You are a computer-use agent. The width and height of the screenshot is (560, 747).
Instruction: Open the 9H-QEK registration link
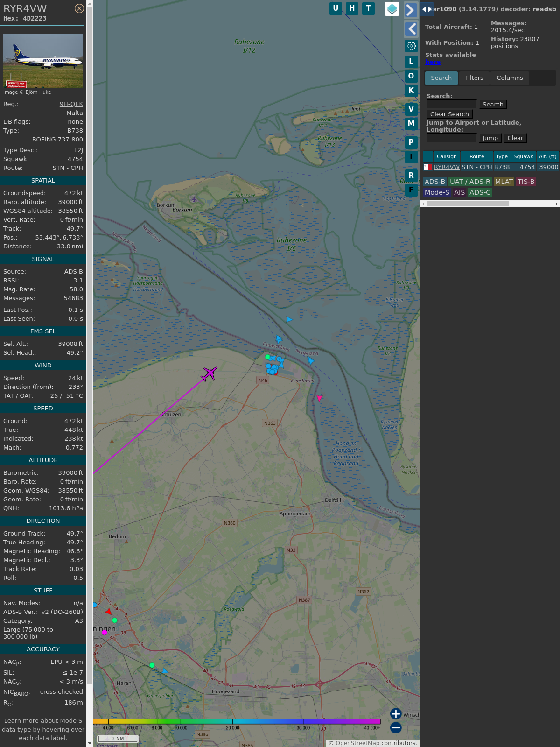[71, 104]
